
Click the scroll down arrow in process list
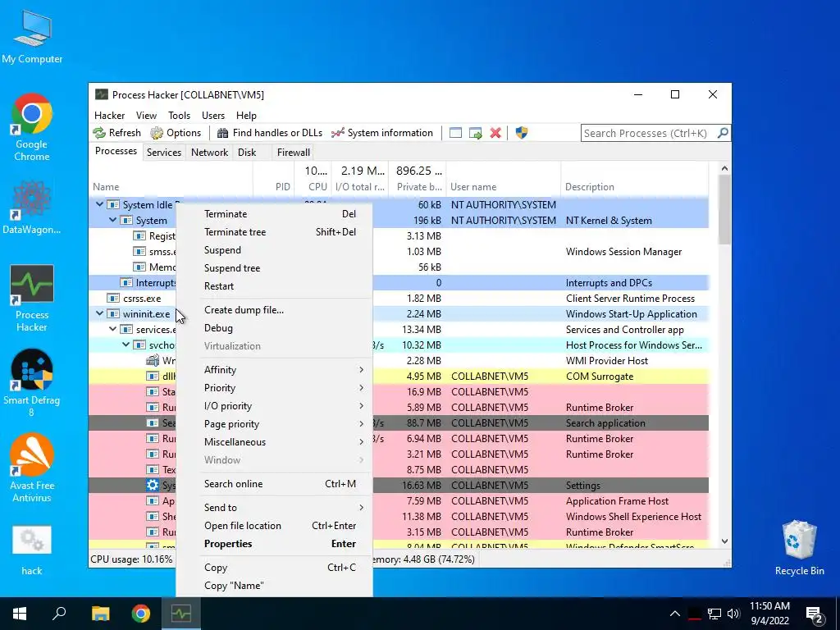point(724,541)
